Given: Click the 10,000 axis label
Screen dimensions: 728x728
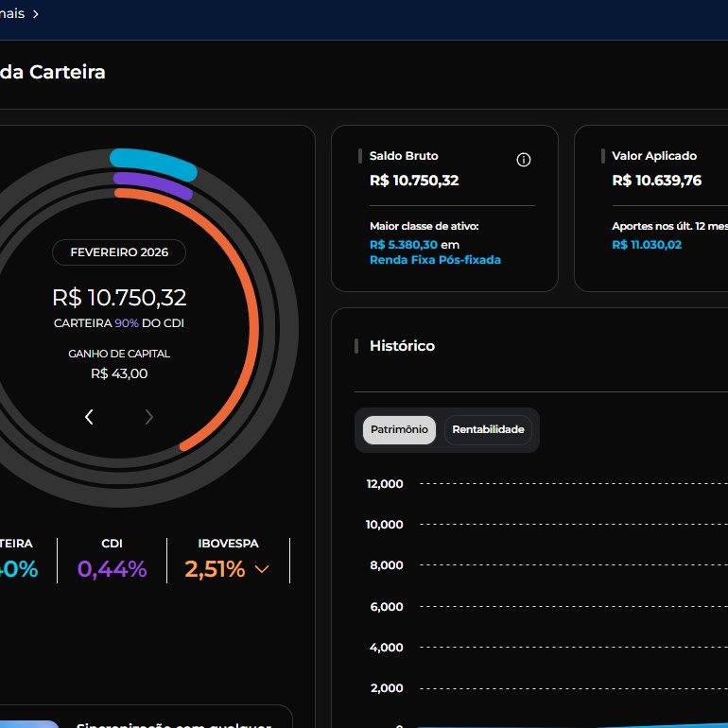Looking at the screenshot, I should coord(385,525).
